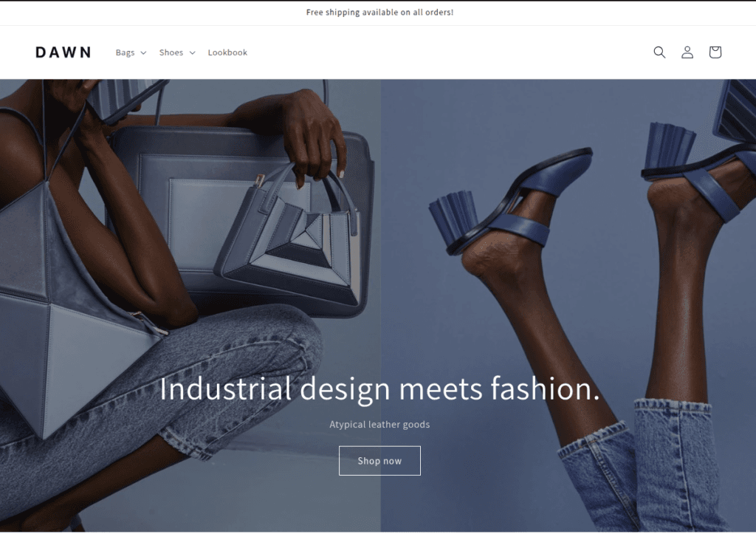Click the 'Industrial design meets fashion.' headline

[379, 388]
